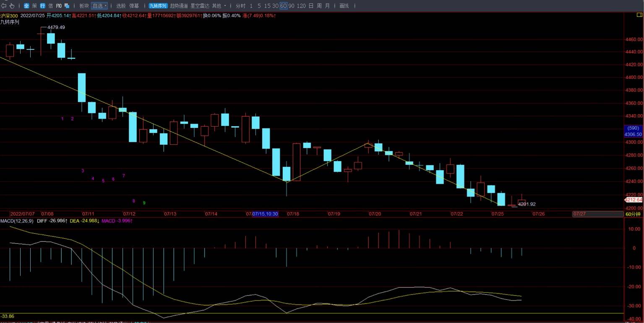Select the 趋势通道 indicator tab
The width and height of the screenshot is (644, 323).
pos(179,6)
